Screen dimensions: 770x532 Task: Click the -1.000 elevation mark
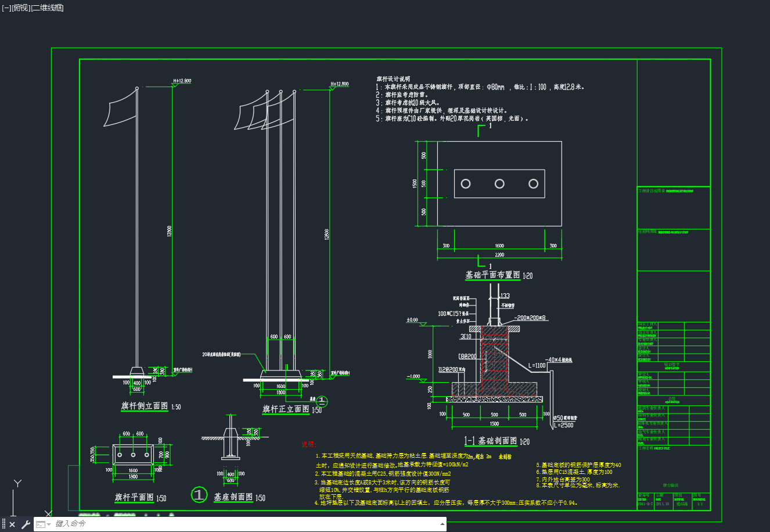point(413,376)
